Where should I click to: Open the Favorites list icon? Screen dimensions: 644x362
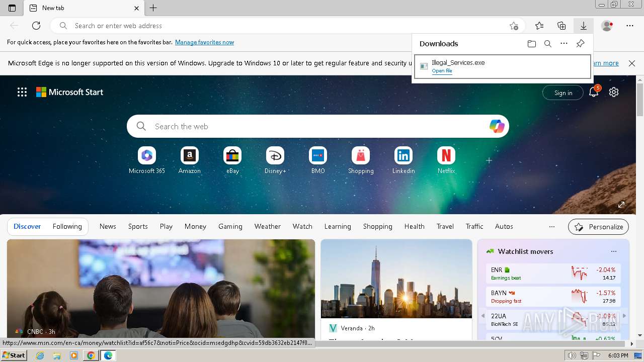539,26
